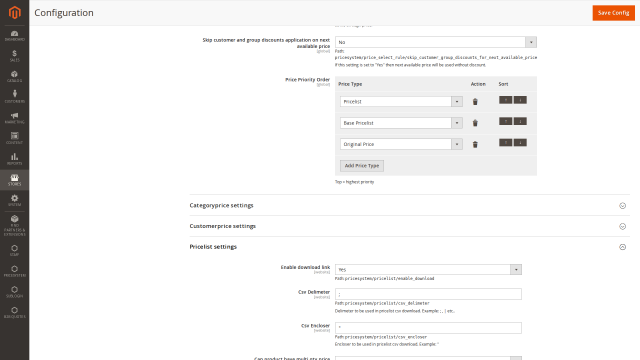Viewport: 640px width, 360px height.
Task: Open the Reports menu in sidebar
Action: [x=14, y=159]
